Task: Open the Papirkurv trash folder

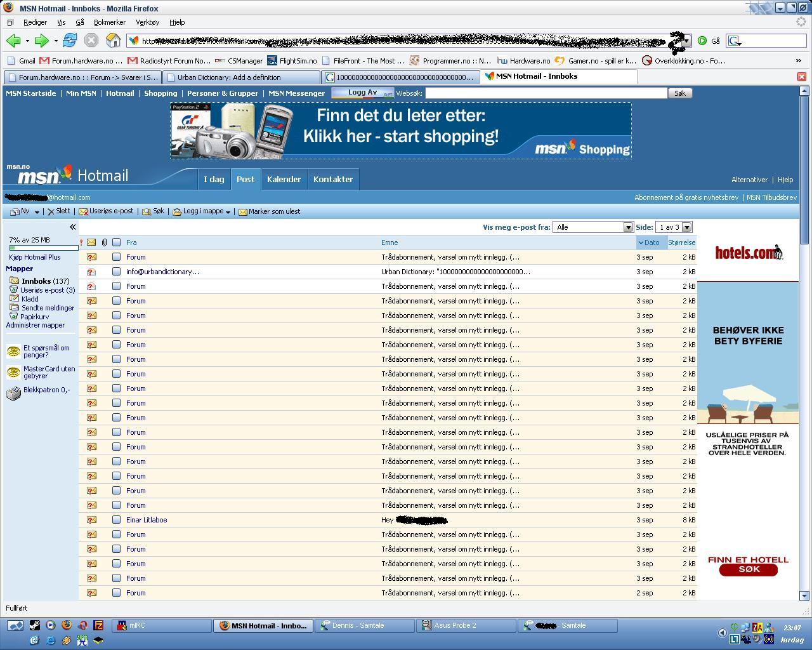Action: point(34,317)
